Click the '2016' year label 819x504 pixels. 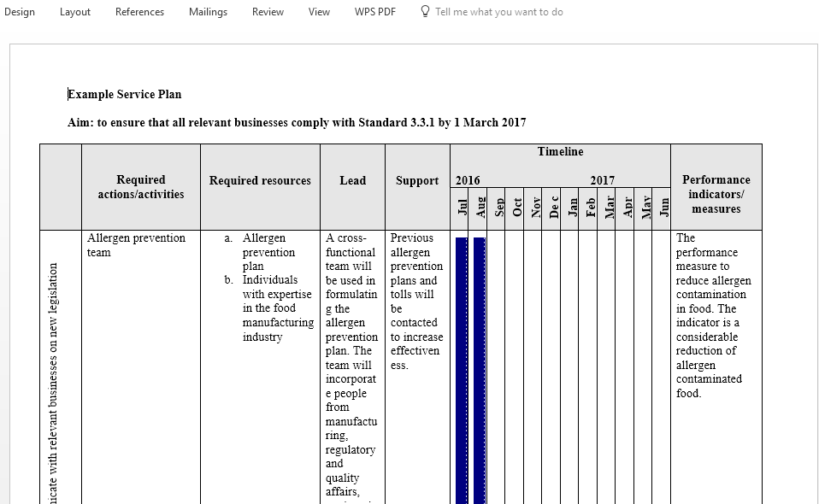[468, 180]
